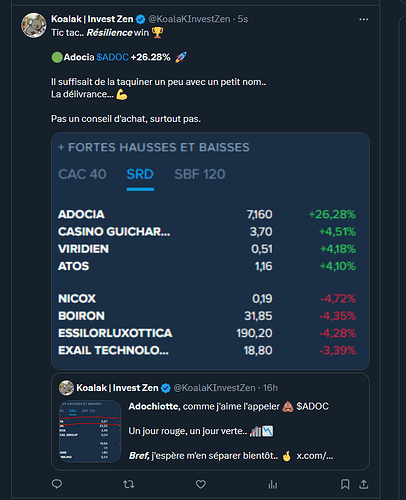This screenshot has height=500, width=406.
Task: Open @KoalaKInvestZen handle in main post
Action: (189, 19)
